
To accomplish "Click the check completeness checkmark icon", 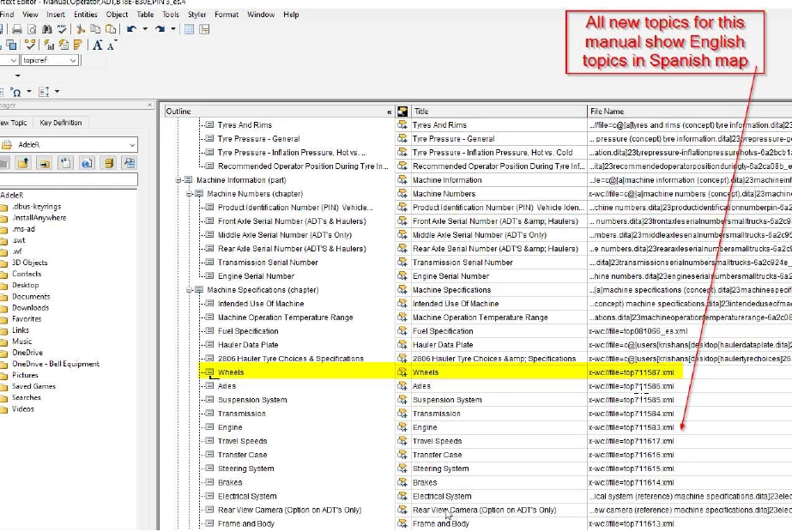I will tap(30, 45).
